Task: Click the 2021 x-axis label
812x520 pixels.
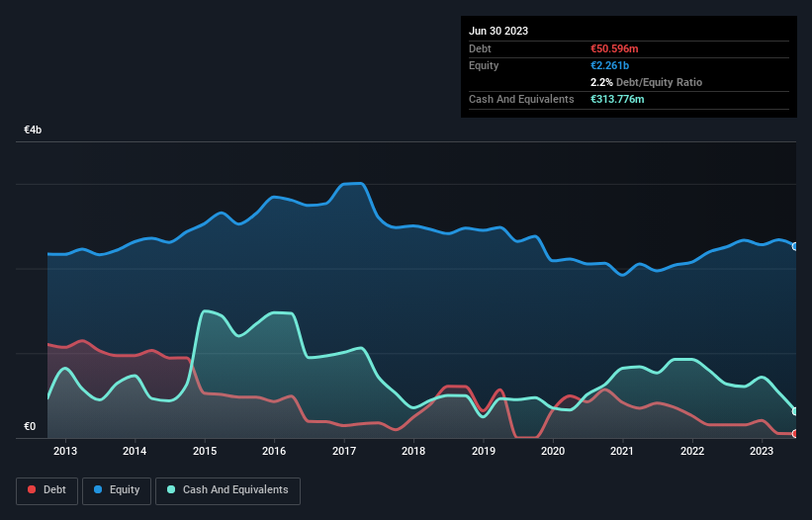Action: pos(622,451)
